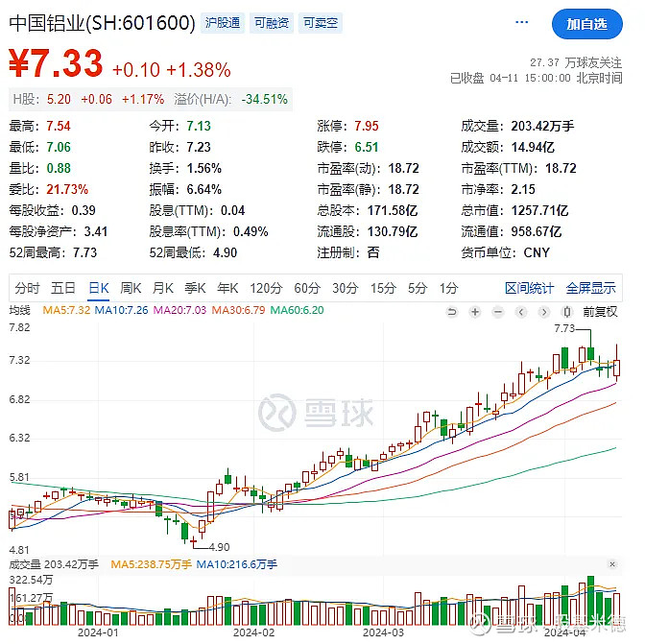Zoom out of the K-line chart
The image size is (645, 644).
click(498, 312)
